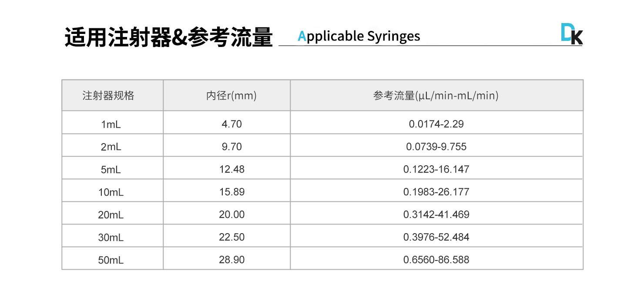The image size is (644, 294).
Task: Click the Applicable Syringes subtitle
Action: coord(359,37)
